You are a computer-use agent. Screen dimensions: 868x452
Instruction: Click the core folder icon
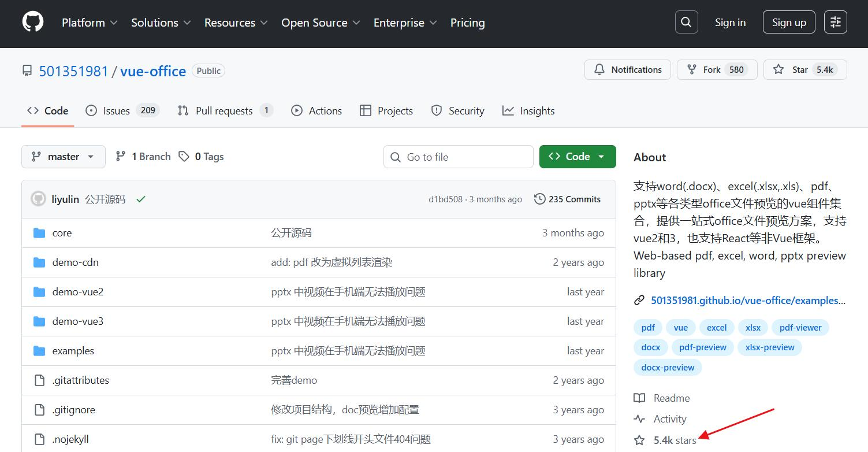click(x=39, y=233)
